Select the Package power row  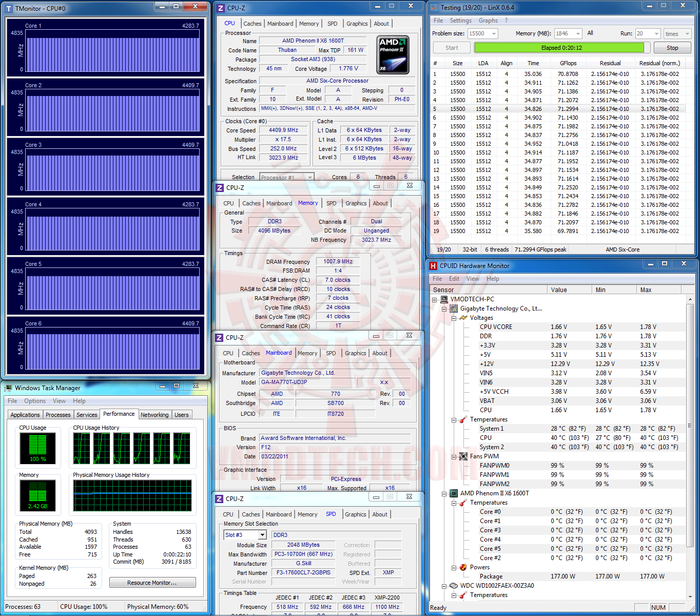click(x=558, y=576)
